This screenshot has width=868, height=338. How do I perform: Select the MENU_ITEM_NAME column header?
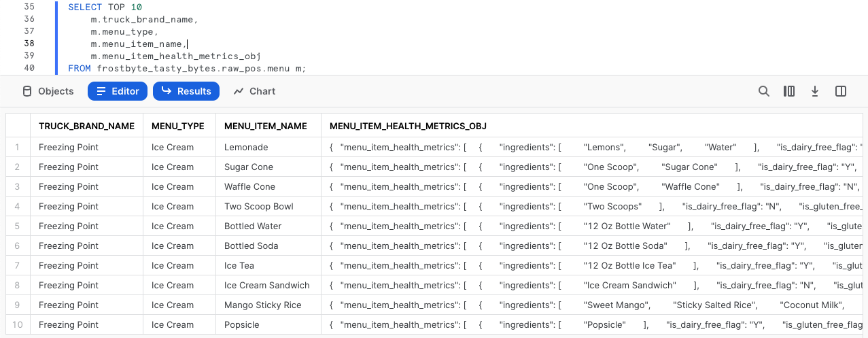[x=266, y=126]
